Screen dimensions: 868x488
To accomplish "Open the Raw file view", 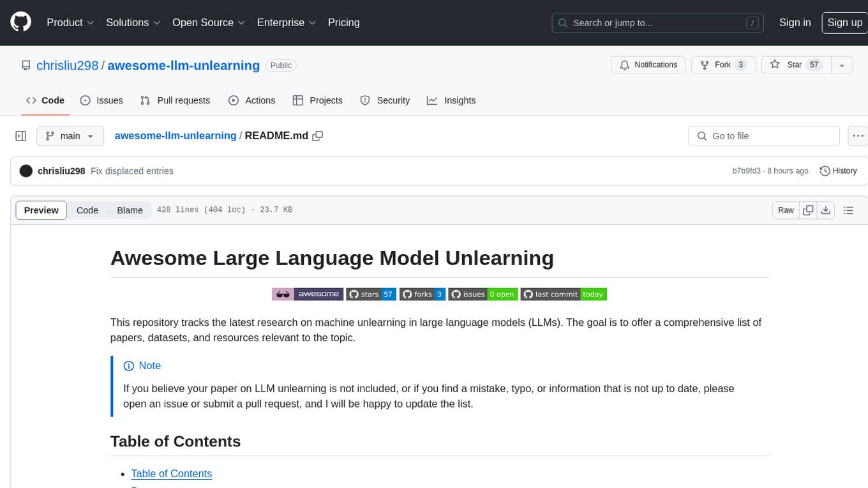I will point(786,210).
